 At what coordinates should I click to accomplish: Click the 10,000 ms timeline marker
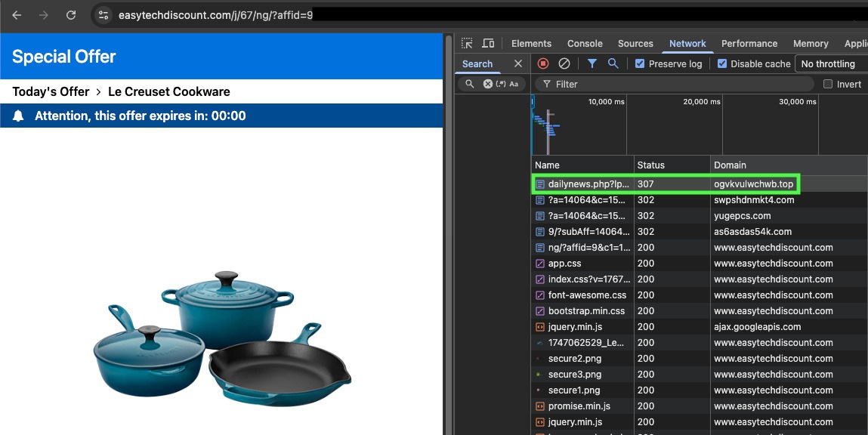tap(606, 102)
